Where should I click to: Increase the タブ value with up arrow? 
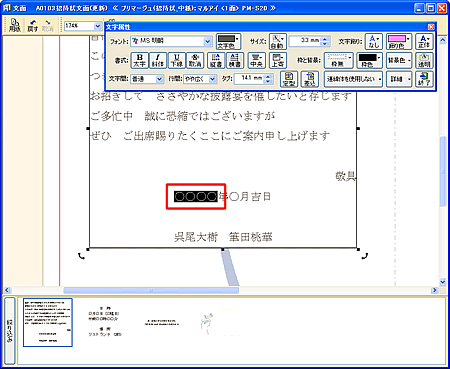point(269,76)
